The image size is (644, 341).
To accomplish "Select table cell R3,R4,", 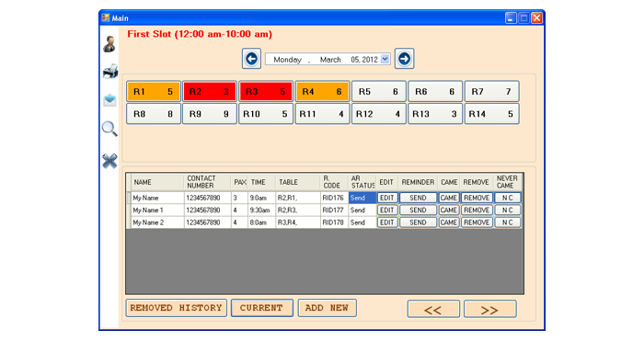I will coord(298,222).
